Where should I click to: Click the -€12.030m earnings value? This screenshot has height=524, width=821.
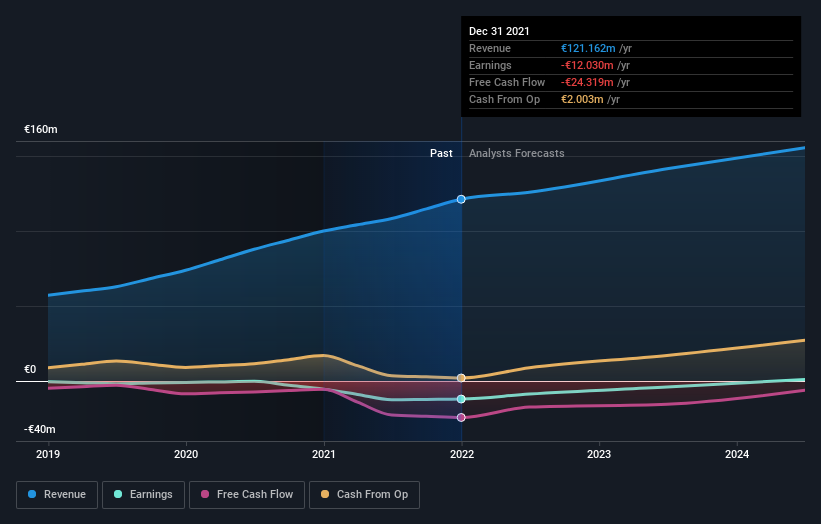point(587,65)
